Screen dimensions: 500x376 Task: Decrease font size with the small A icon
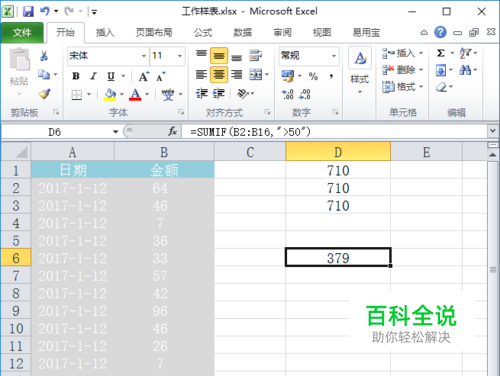161,77
